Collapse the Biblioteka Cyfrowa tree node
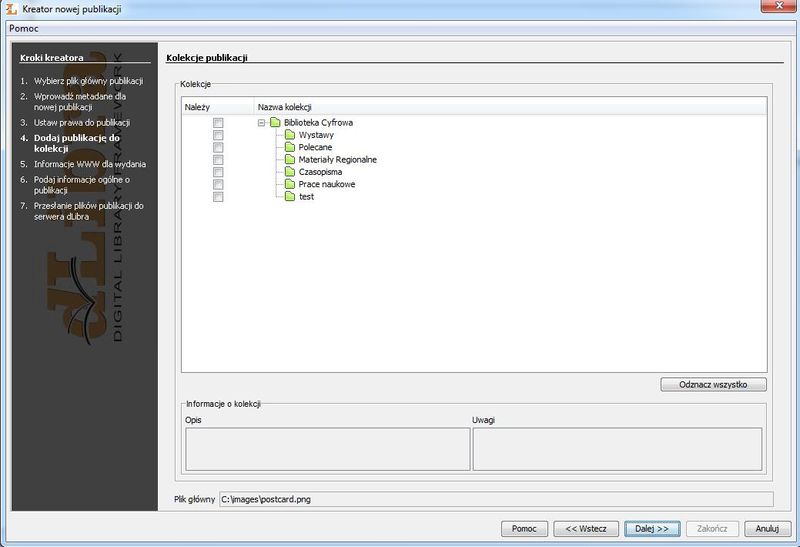This screenshot has width=800, height=547. [x=261, y=123]
